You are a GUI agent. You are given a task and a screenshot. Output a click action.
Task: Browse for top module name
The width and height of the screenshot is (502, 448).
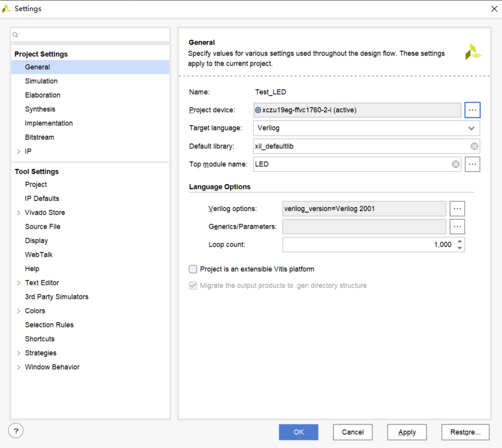pyautogui.click(x=472, y=164)
